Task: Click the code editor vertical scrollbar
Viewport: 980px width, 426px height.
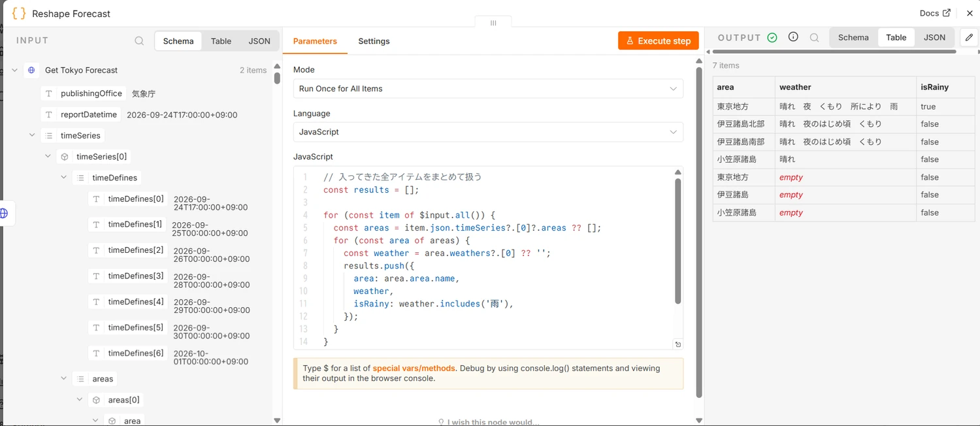Action: click(x=678, y=240)
